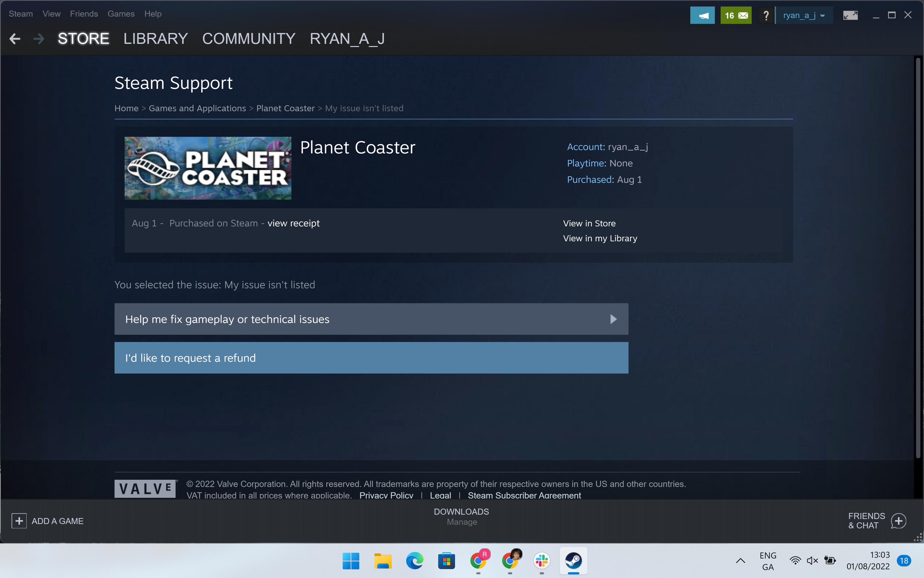The image size is (924, 578).
Task: Open Microsoft Store from taskbar
Action: tap(446, 561)
